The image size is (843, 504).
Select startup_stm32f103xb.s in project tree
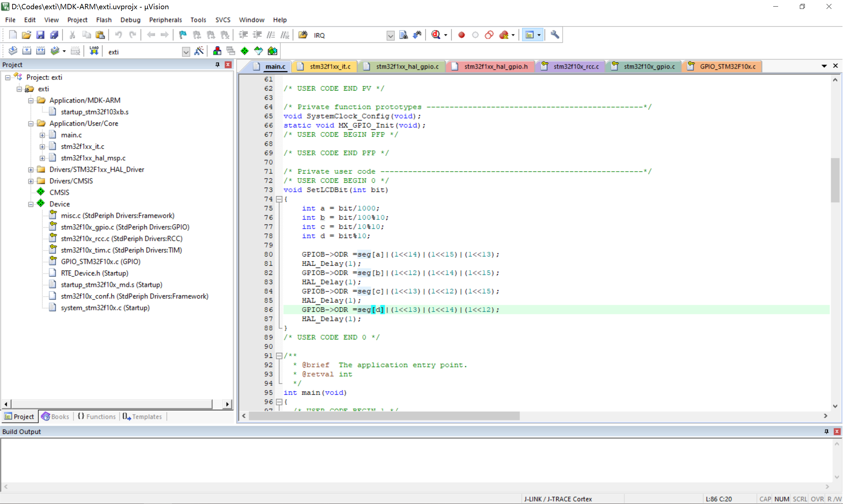click(x=95, y=112)
